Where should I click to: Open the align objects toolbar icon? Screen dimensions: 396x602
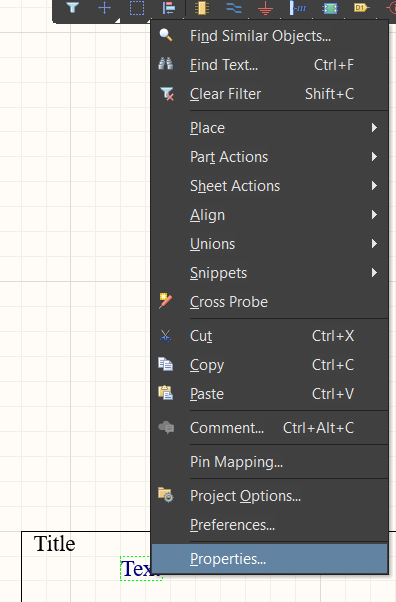(x=169, y=8)
